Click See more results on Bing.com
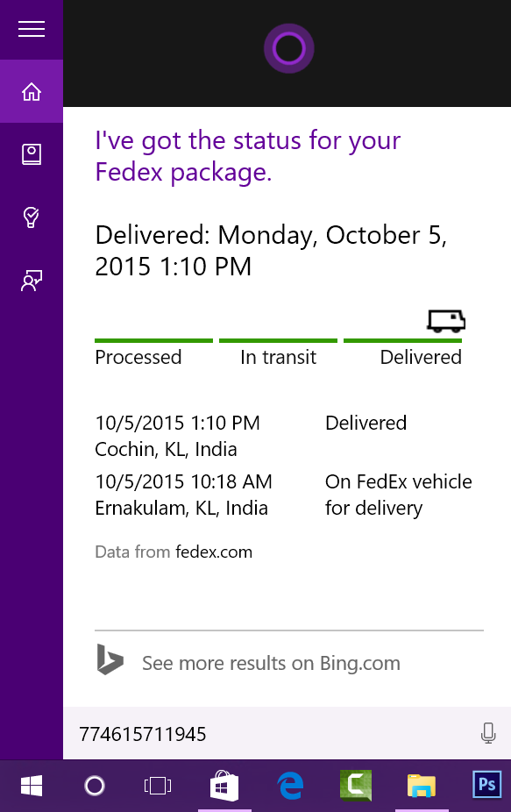 [x=272, y=664]
